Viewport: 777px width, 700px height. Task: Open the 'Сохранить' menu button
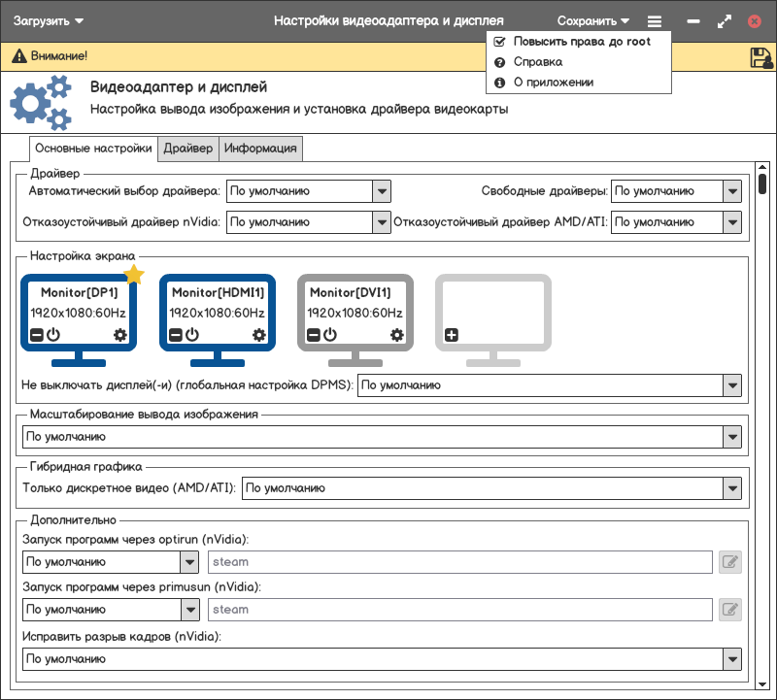coord(592,20)
